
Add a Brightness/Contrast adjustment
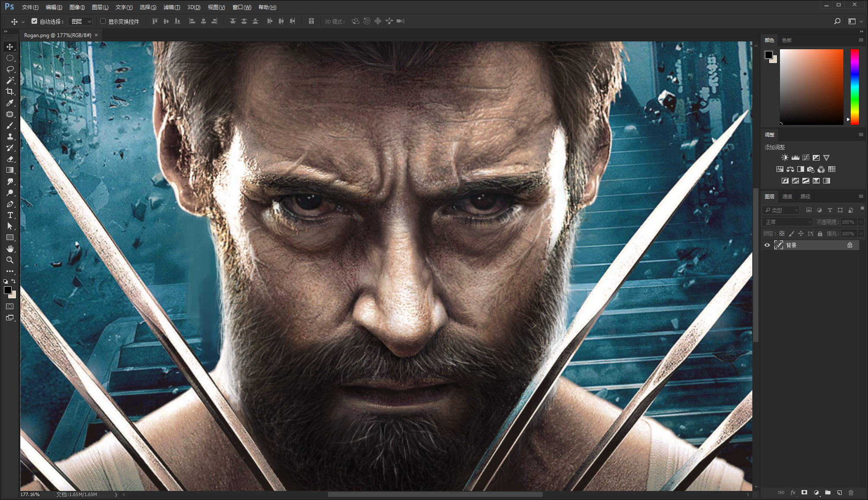click(x=785, y=158)
